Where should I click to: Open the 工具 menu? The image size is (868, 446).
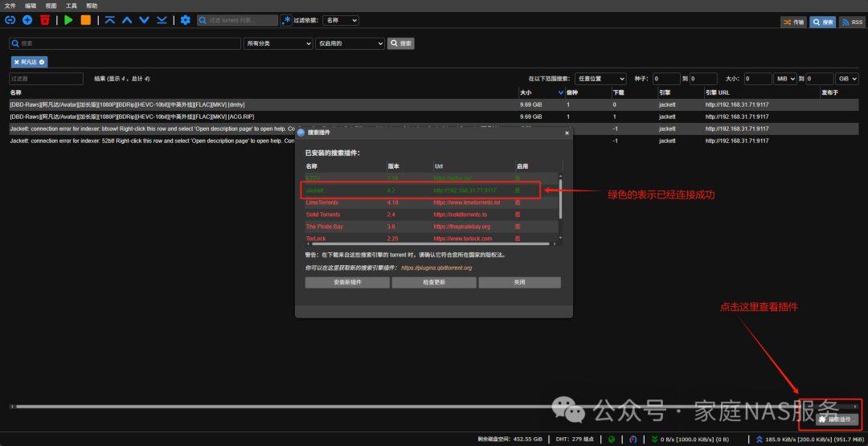(72, 6)
